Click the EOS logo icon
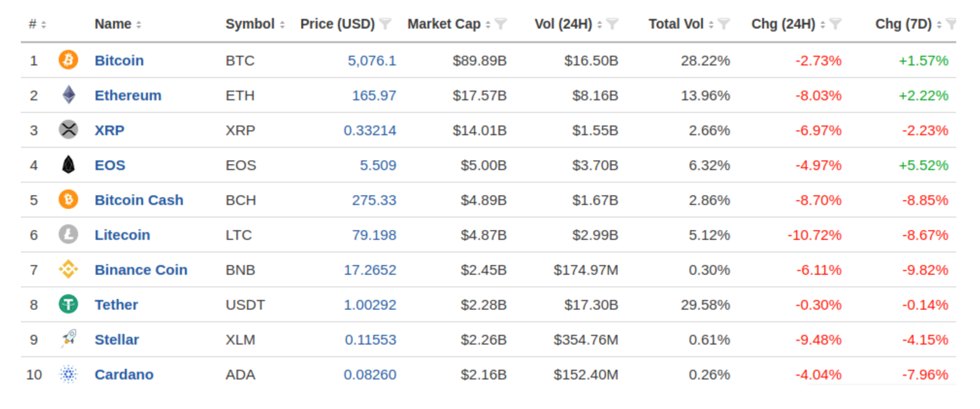The image size is (980, 409). click(x=69, y=165)
